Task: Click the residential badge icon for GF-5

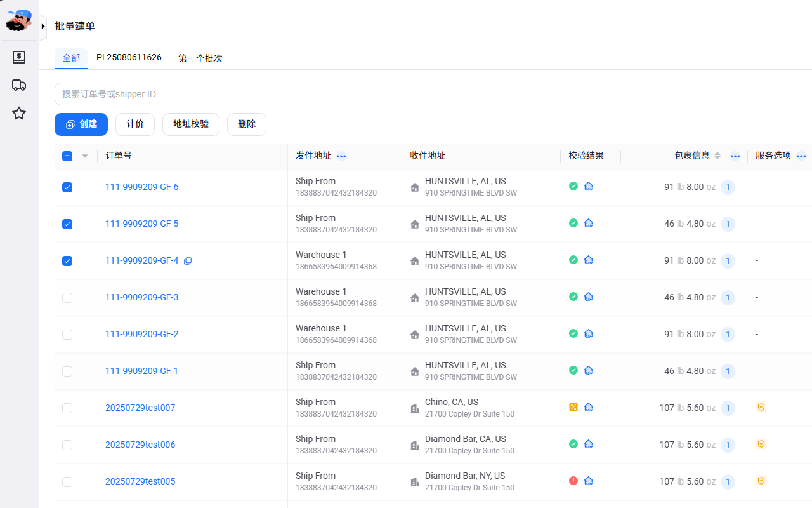Action: [x=589, y=223]
